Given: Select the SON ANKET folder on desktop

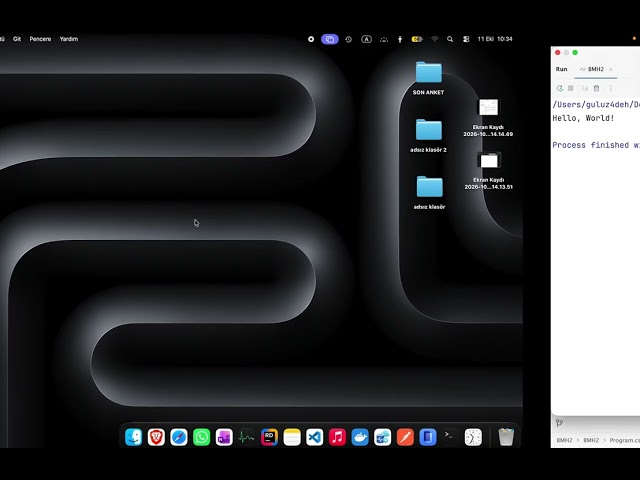Looking at the screenshot, I should click(x=429, y=73).
